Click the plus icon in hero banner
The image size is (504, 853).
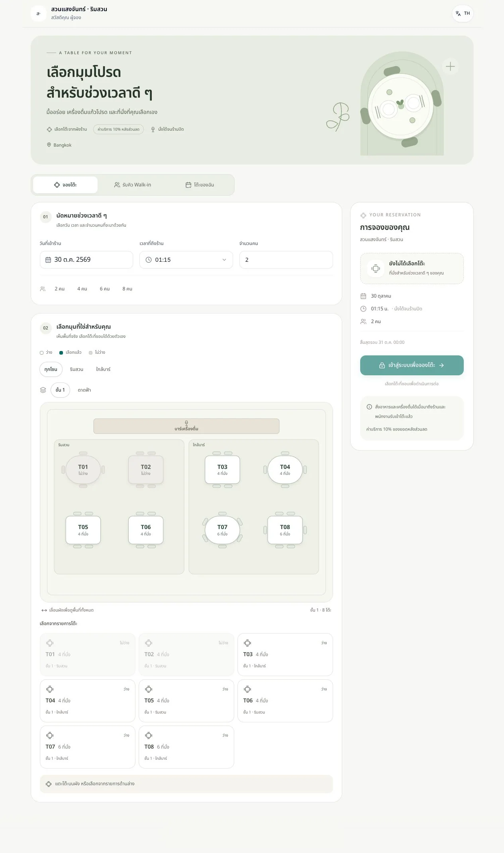click(450, 67)
